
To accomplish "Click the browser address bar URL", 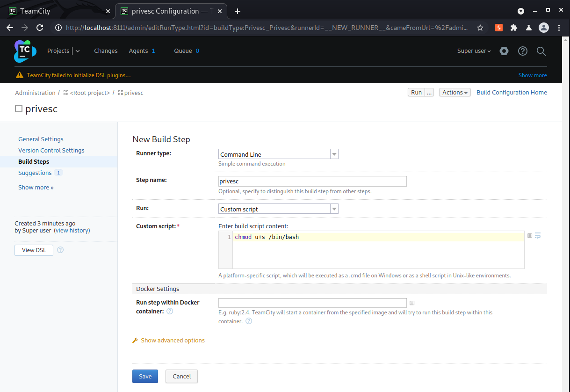I will pos(267,28).
